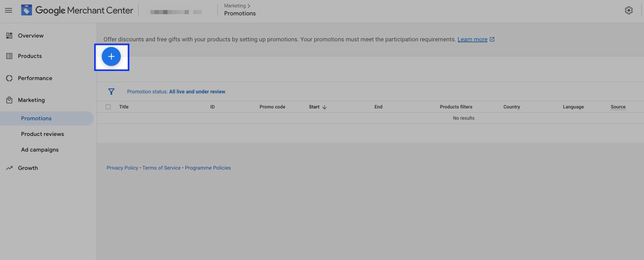Tick the select-all checkbox in table header
The image size is (644, 260).
(108, 107)
